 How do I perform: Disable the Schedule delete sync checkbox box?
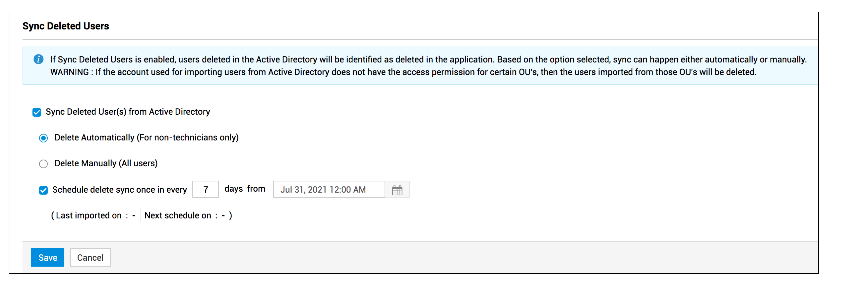coord(44,190)
